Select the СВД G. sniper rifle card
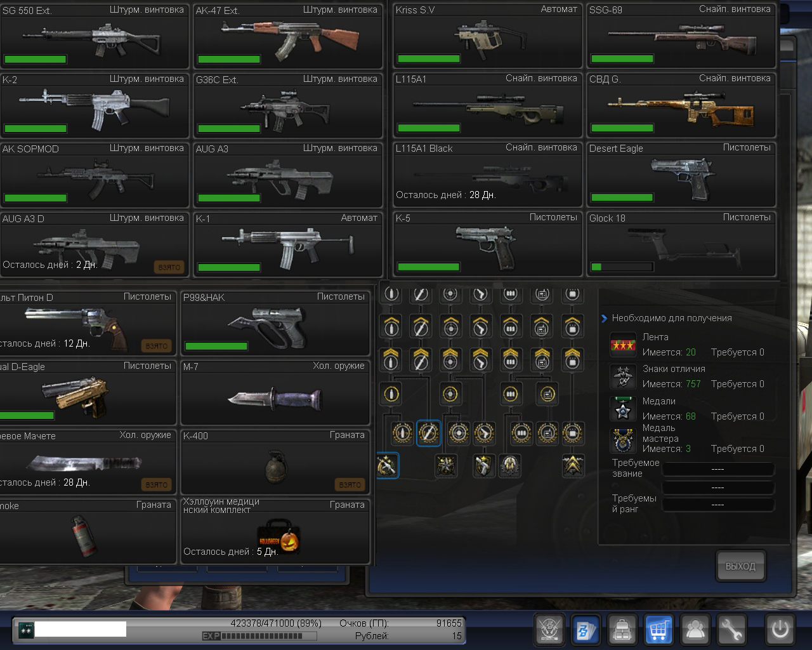 click(x=681, y=105)
